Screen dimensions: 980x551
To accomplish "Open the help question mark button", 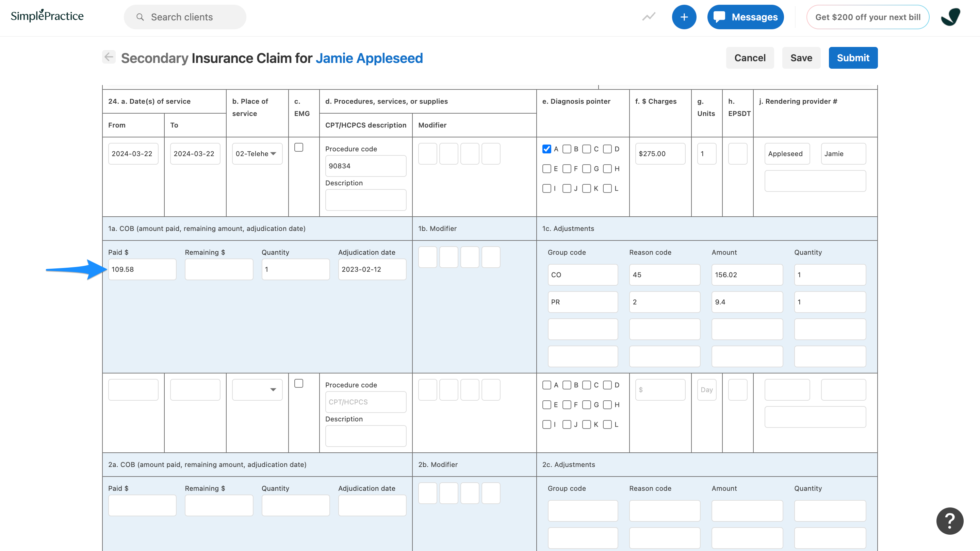I will 950,521.
